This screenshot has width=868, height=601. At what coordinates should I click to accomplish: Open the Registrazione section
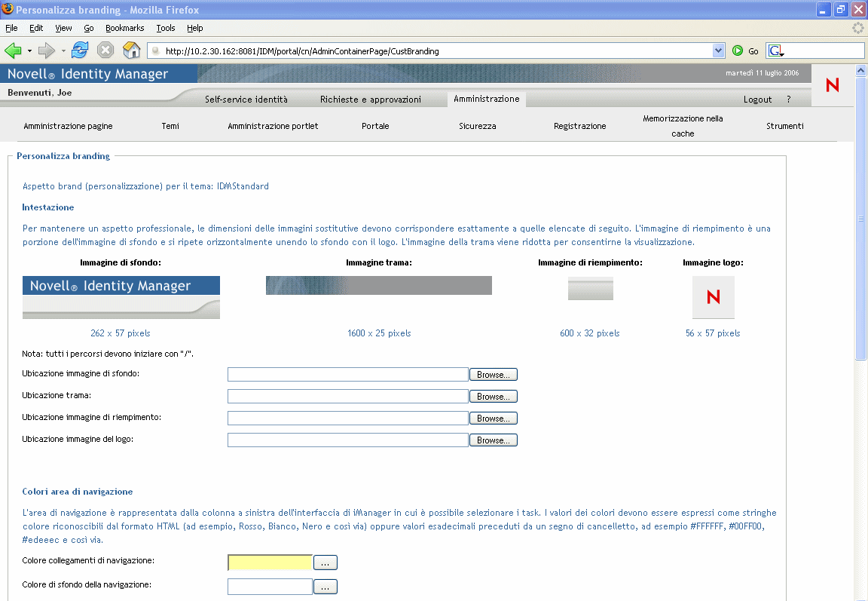tap(579, 126)
